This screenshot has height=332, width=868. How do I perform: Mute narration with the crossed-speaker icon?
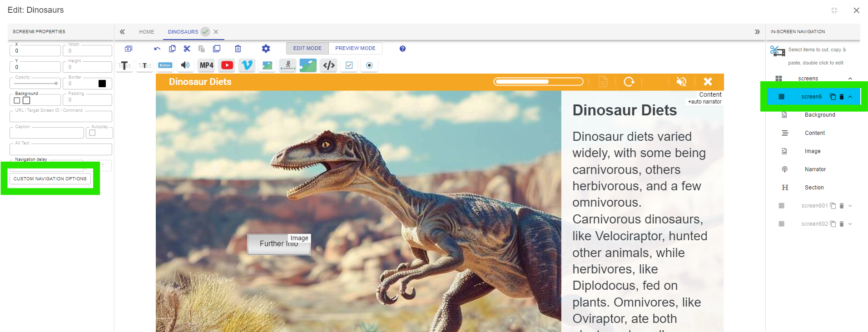(x=681, y=82)
